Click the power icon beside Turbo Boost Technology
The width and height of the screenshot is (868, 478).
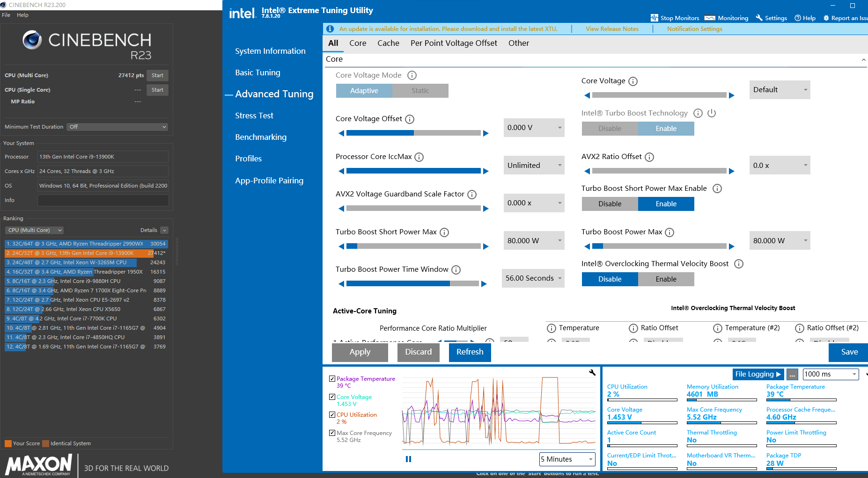[x=712, y=113]
